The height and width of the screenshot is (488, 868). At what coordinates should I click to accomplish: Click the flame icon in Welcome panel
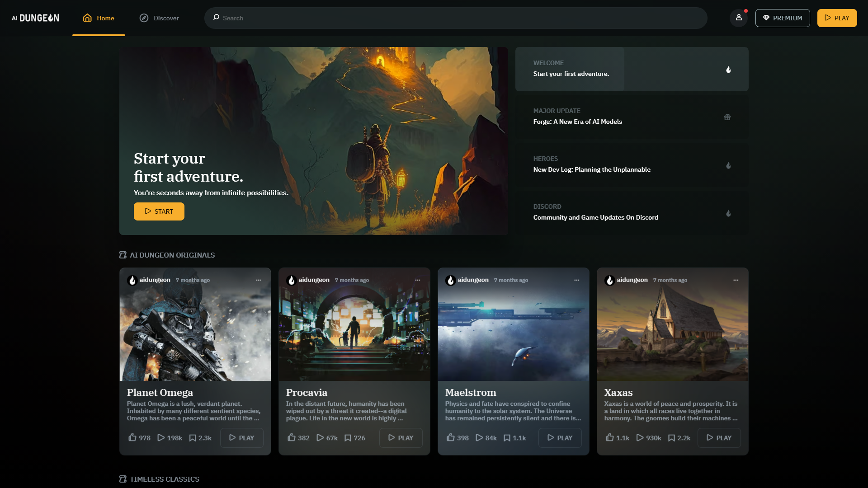click(x=728, y=69)
